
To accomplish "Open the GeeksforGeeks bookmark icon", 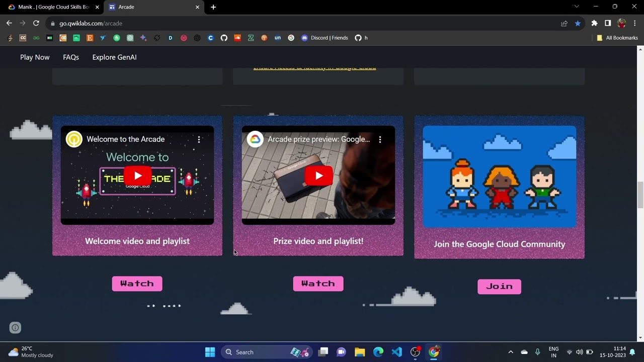I will click(36, 38).
